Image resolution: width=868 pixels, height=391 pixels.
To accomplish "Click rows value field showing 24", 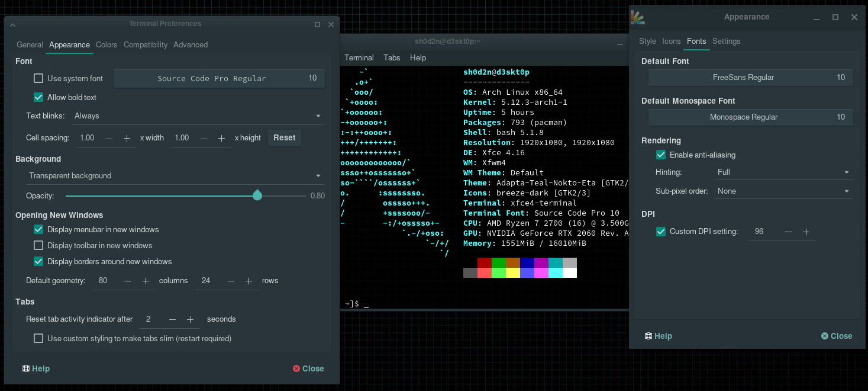I will coord(209,281).
